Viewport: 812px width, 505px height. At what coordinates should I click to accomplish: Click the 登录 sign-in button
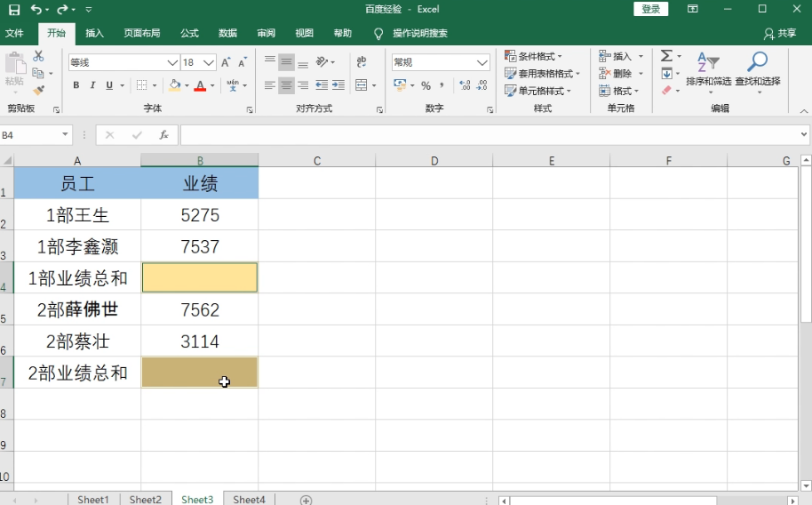(651, 9)
